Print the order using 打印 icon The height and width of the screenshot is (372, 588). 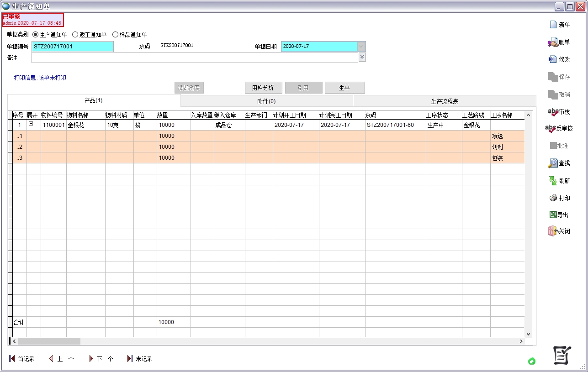(x=553, y=198)
